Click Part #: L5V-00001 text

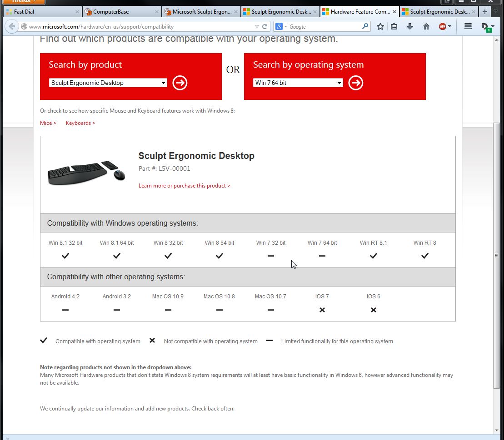164,168
